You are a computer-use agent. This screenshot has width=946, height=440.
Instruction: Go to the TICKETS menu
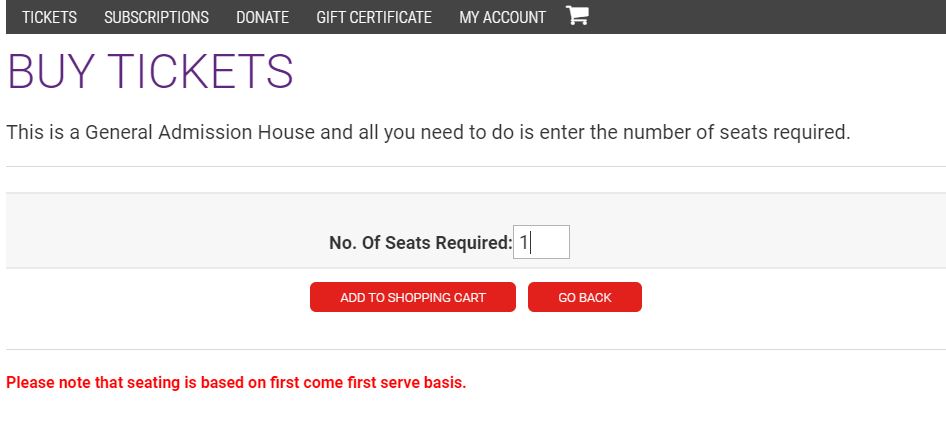49,18
